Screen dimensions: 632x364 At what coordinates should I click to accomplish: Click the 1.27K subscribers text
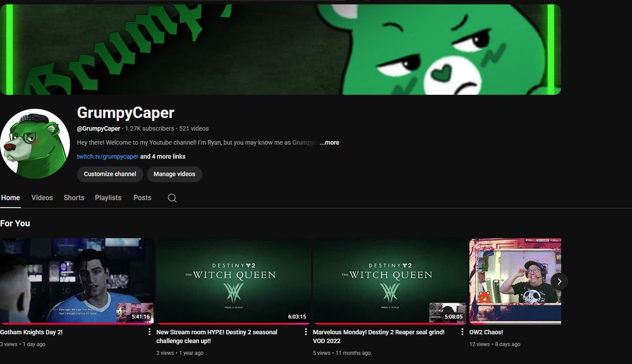150,128
